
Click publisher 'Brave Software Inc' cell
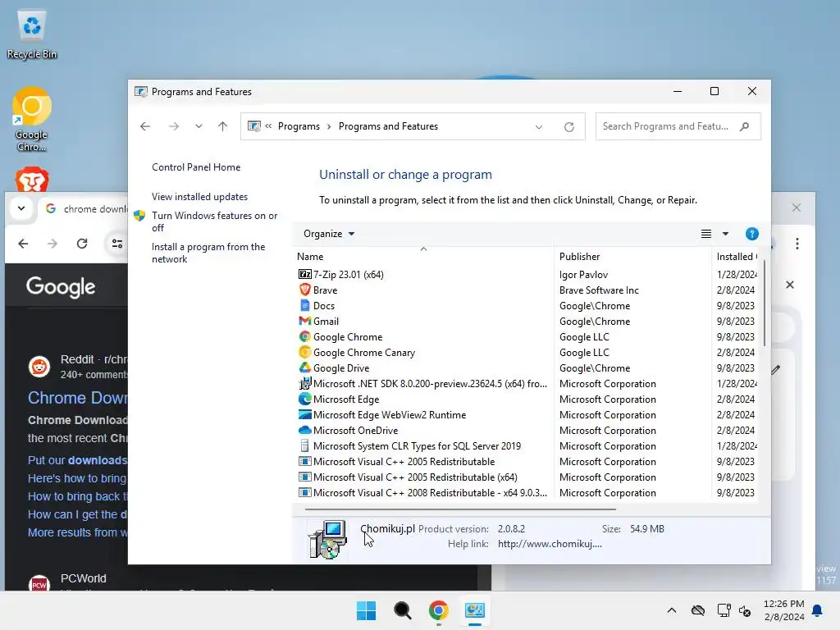599,290
